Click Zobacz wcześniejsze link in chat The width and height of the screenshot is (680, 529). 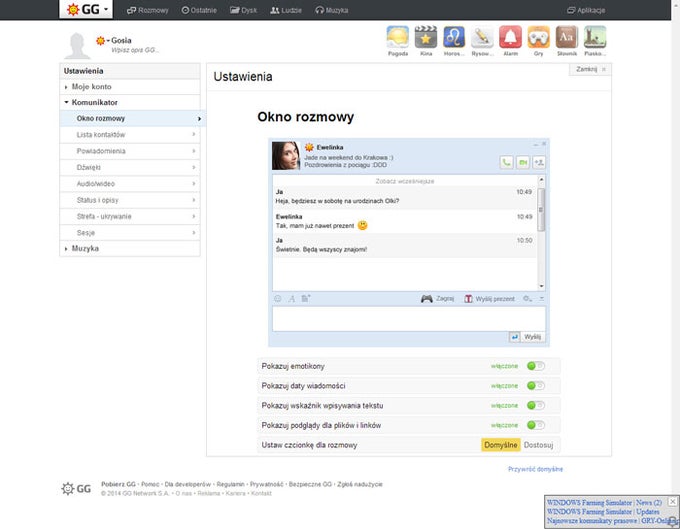tap(405, 181)
